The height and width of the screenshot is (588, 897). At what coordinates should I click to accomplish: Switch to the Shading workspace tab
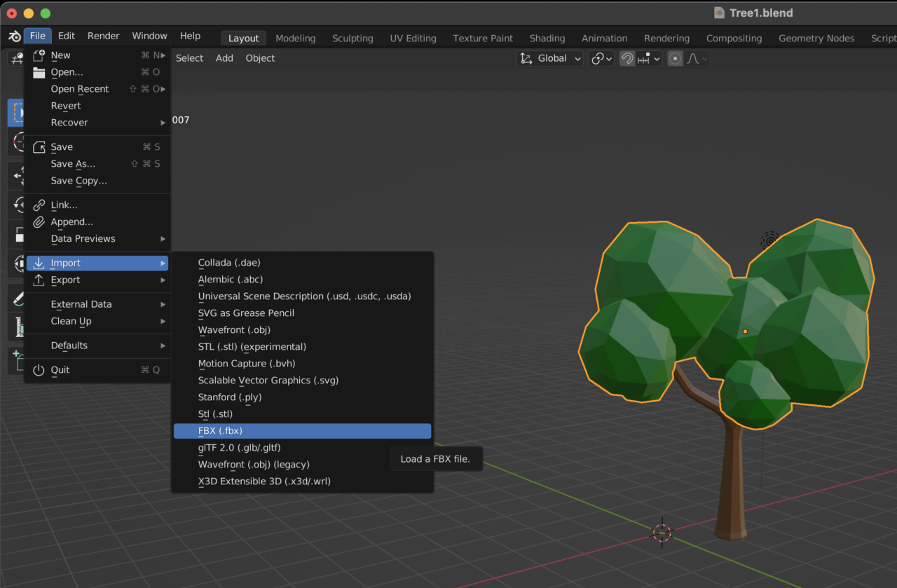pyautogui.click(x=547, y=38)
